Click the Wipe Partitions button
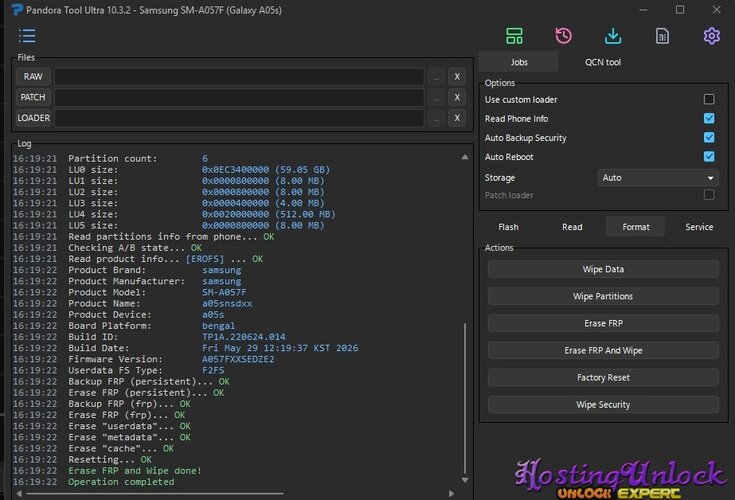Viewport: 735px width, 500px height. coord(603,296)
